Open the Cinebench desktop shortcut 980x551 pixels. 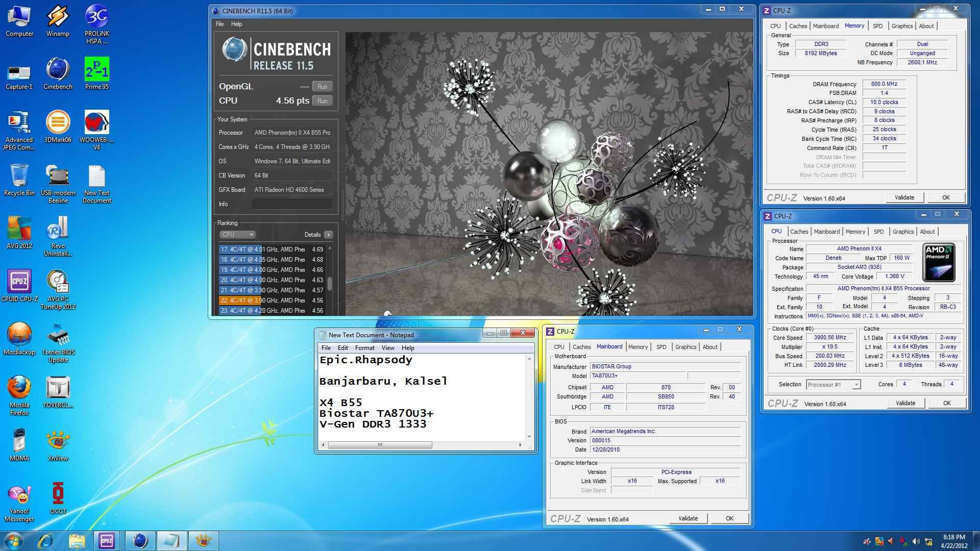click(58, 74)
